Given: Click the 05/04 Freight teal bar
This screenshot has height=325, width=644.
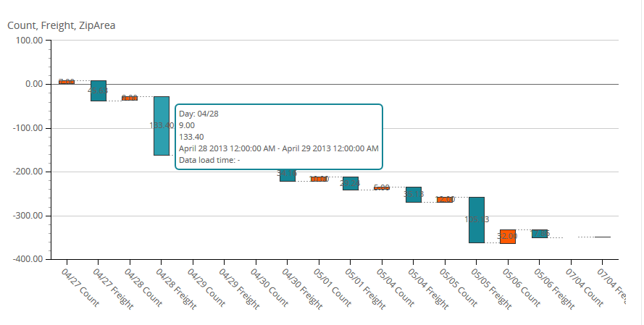Looking at the screenshot, I should click(x=414, y=195).
